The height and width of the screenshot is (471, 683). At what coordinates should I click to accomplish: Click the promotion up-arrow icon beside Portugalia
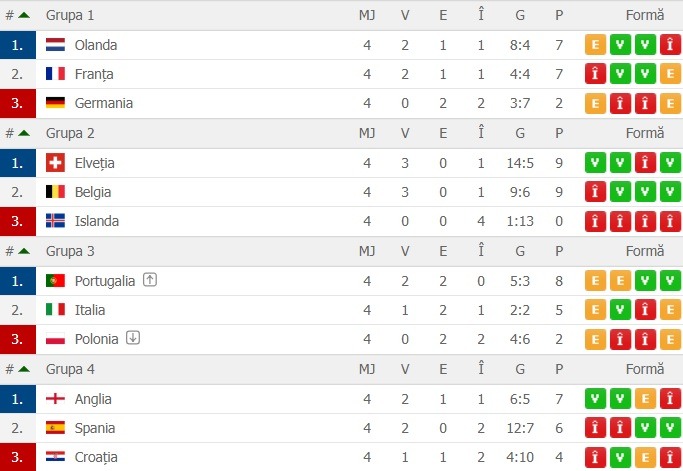coord(151,281)
